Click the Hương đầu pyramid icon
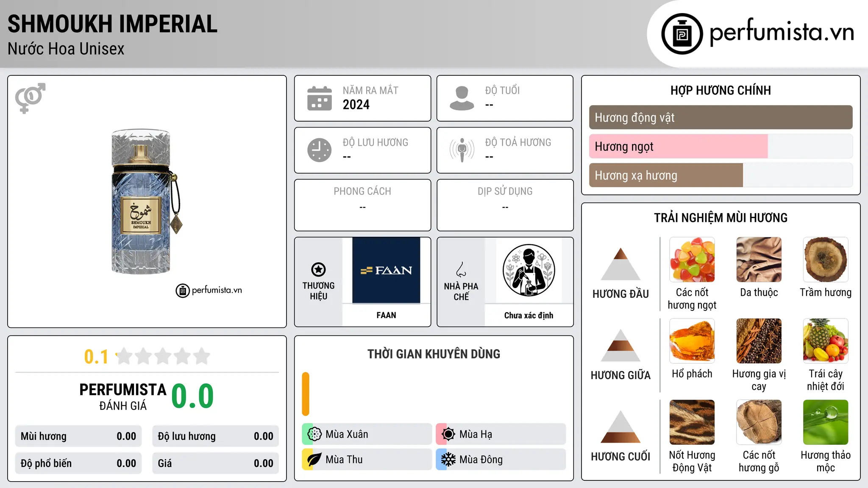The image size is (868, 488). [x=620, y=264]
